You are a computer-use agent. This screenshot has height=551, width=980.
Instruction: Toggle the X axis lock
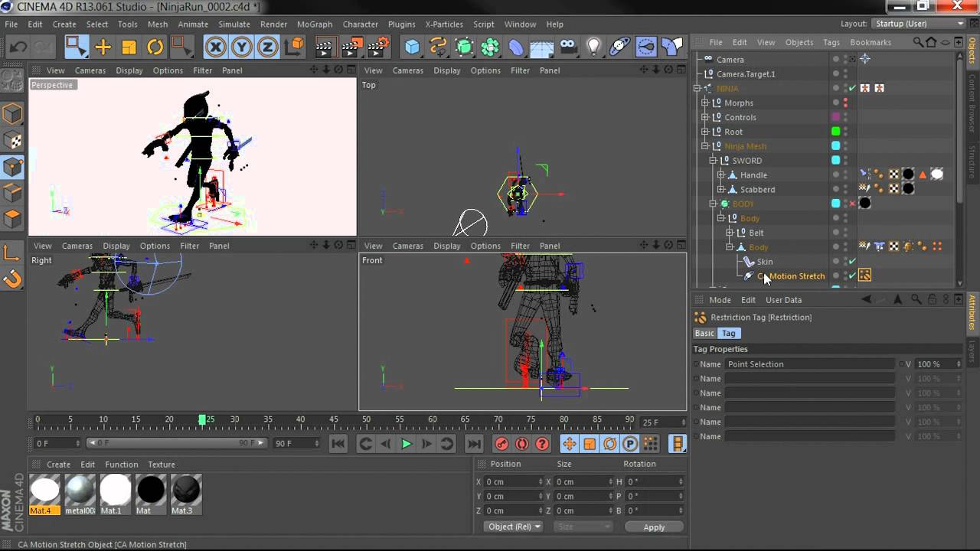pos(216,47)
